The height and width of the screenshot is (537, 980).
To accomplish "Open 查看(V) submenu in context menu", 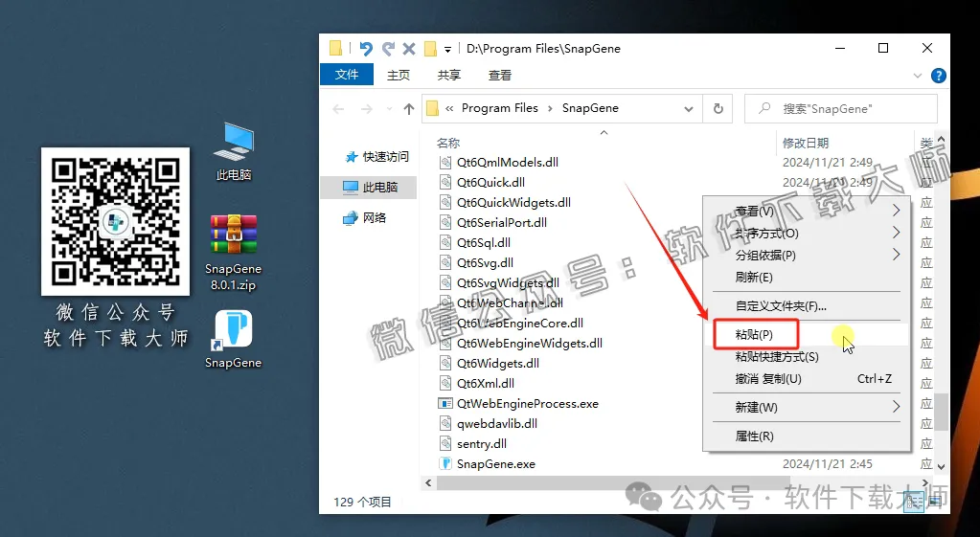I will (x=807, y=211).
